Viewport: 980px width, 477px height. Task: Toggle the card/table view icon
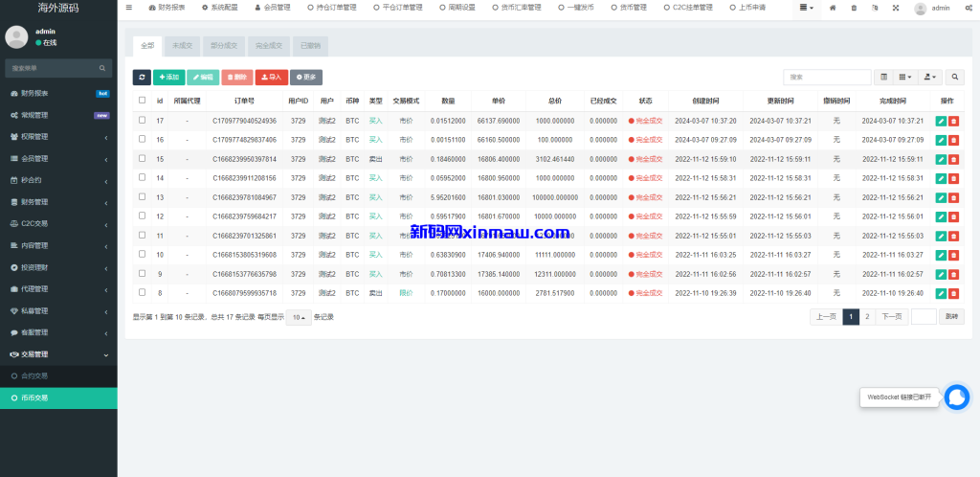(x=883, y=77)
